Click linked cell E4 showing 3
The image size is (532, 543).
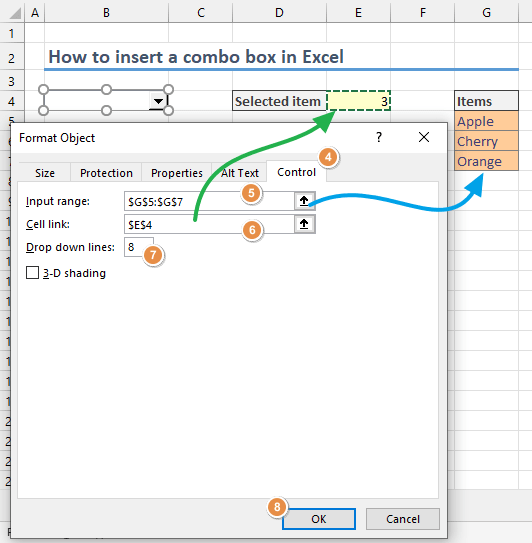pos(358,101)
